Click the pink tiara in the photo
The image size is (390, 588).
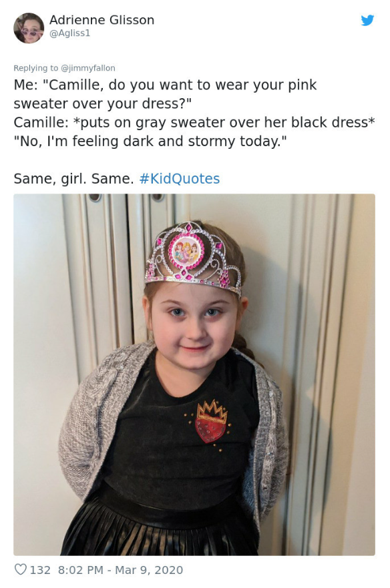pyautogui.click(x=193, y=256)
